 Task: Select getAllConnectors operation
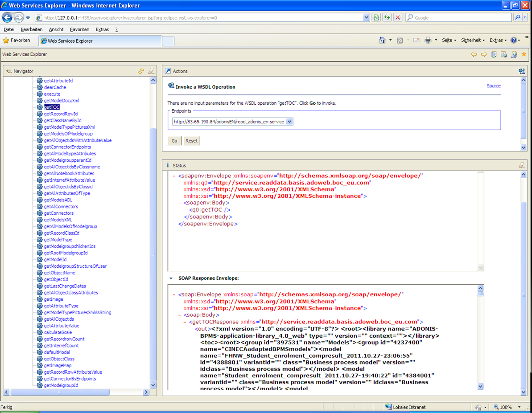click(61, 207)
